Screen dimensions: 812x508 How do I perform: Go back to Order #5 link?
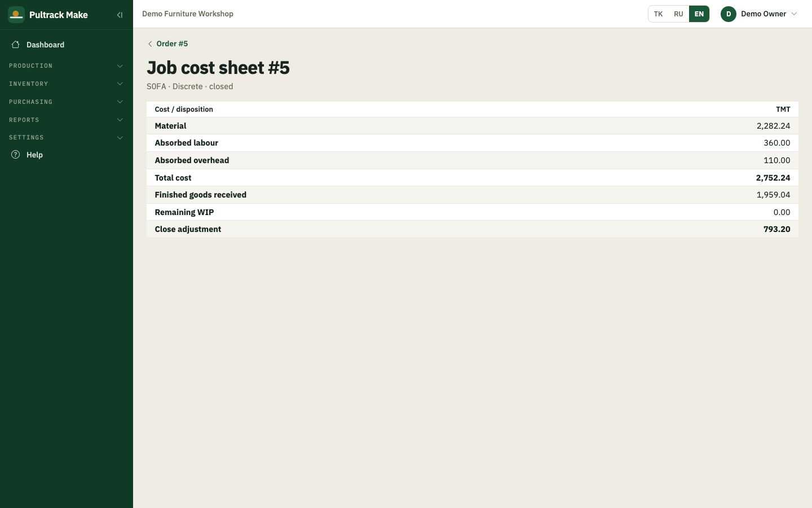[172, 44]
